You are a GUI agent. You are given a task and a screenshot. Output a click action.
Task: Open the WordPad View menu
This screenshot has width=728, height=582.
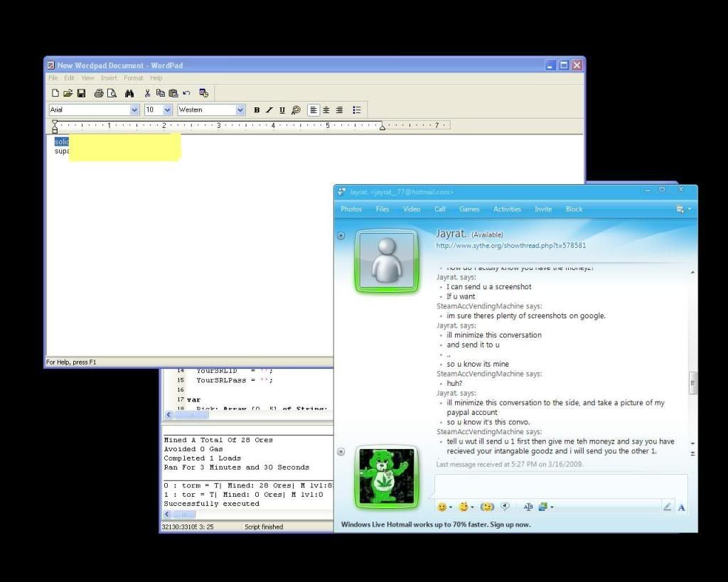(x=87, y=78)
